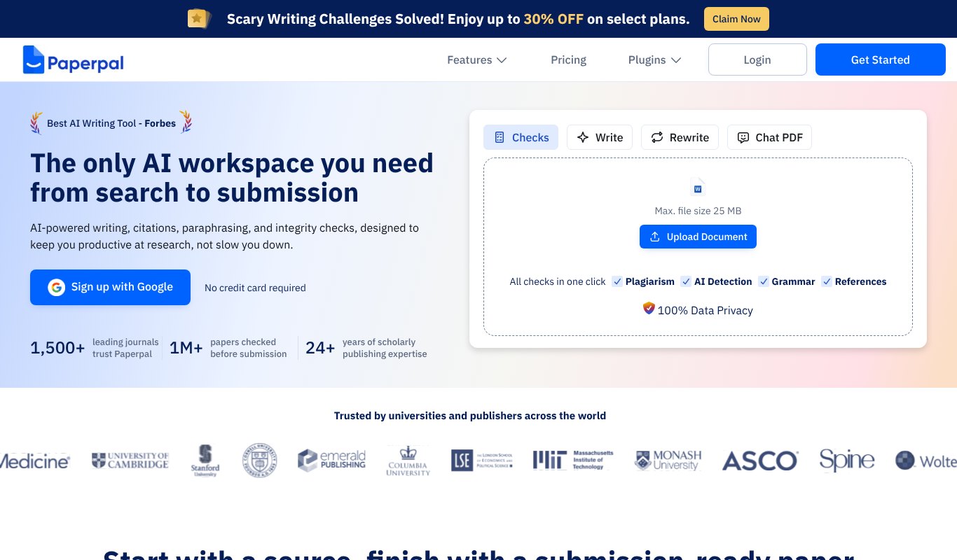The width and height of the screenshot is (957, 560).
Task: Click the Emerald Publishing logo
Action: [x=331, y=460]
